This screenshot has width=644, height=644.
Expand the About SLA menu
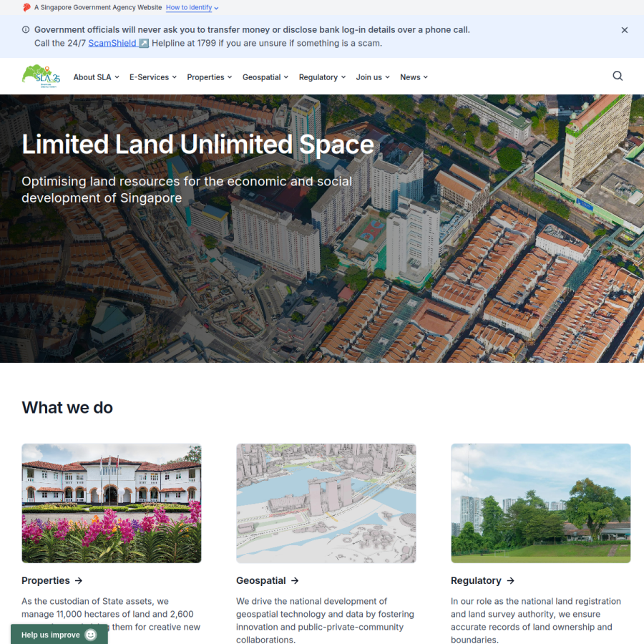(x=96, y=77)
